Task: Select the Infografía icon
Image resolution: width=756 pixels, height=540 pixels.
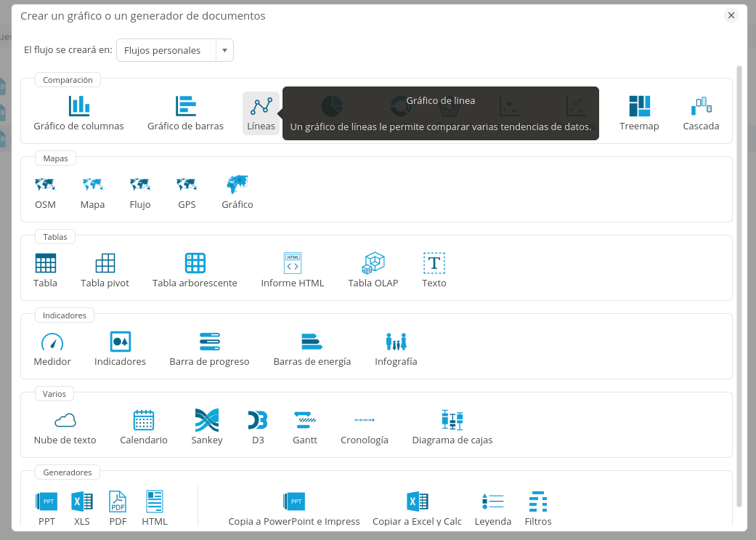Action: click(396, 342)
